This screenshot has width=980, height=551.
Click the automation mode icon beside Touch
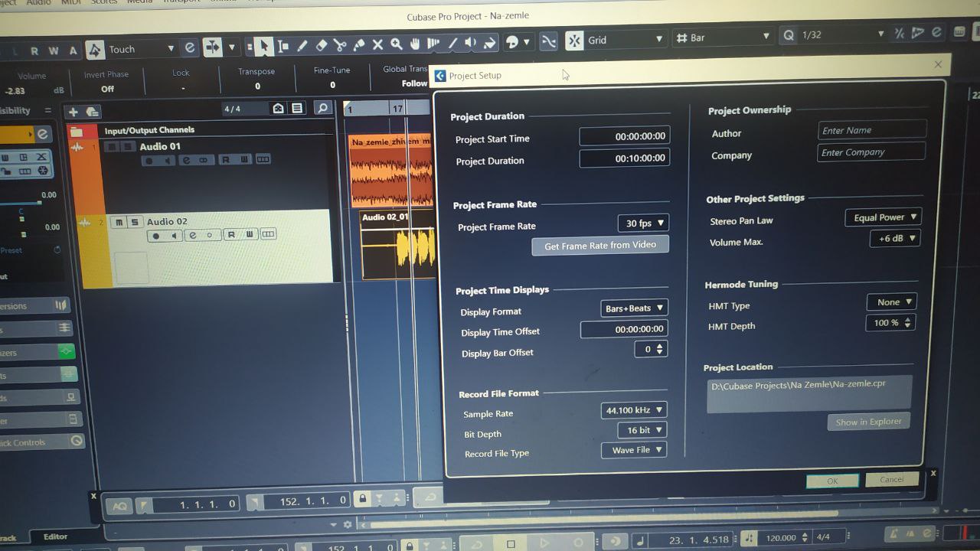(x=95, y=50)
